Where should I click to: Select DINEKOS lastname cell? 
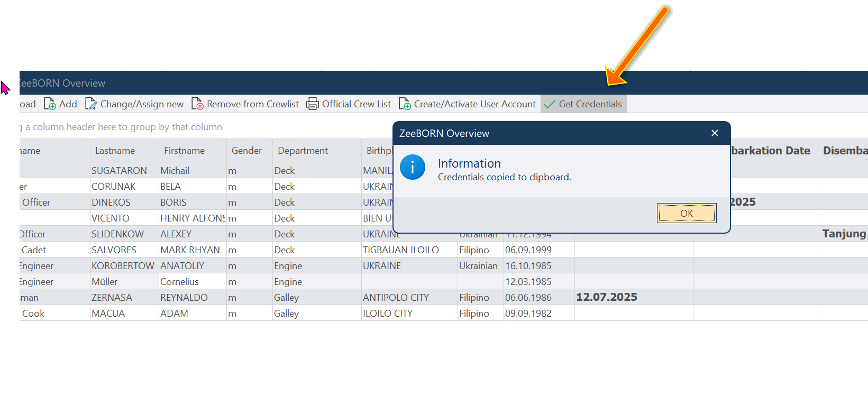coord(124,202)
